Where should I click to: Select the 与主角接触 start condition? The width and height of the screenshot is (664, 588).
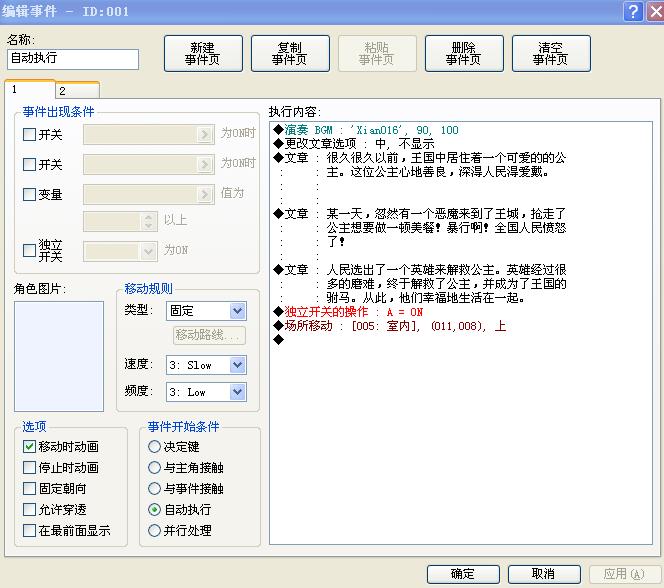click(155, 468)
